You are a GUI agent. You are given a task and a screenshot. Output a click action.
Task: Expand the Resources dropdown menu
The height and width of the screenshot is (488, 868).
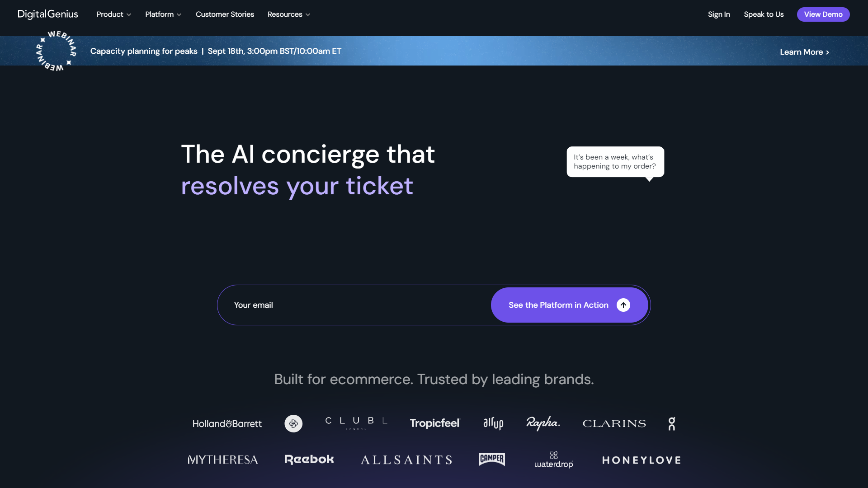click(x=288, y=14)
